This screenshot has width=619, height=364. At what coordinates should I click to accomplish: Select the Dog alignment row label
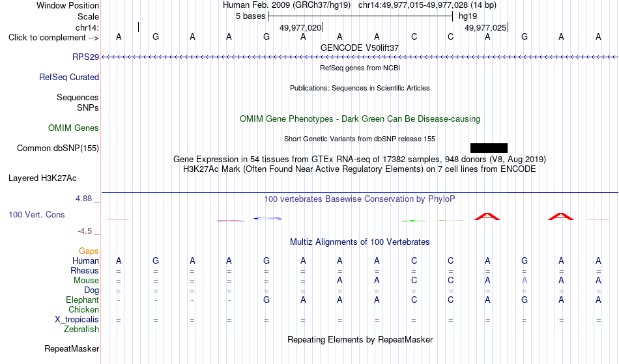91,290
